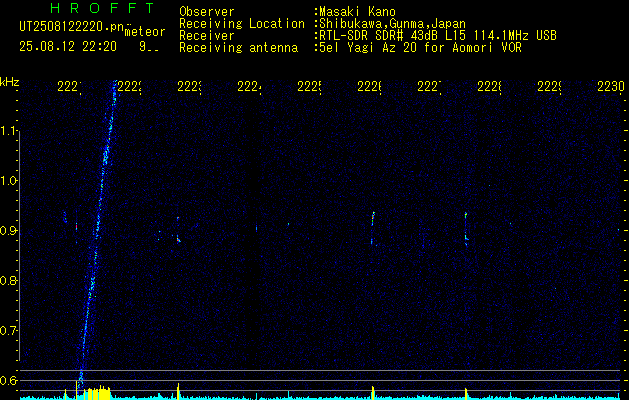Screen dimensions: 629x400
Task: Click the 0.8 frequency axis label
Action: pos(8,280)
